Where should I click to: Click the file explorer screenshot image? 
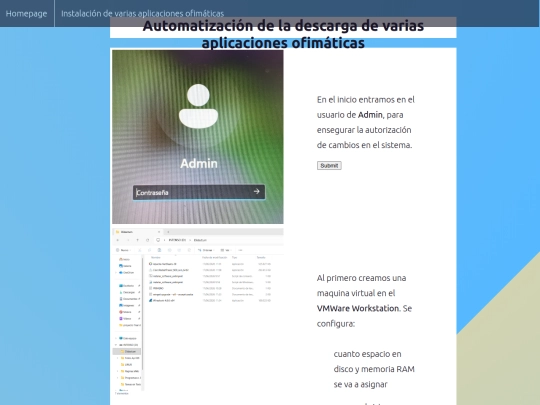(198, 311)
